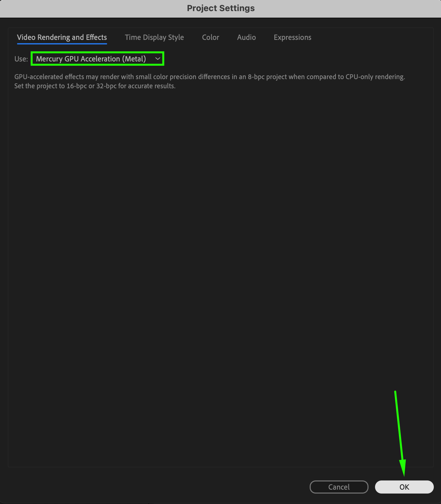Click the Cancel button
This screenshot has height=504, width=441.
click(339, 487)
